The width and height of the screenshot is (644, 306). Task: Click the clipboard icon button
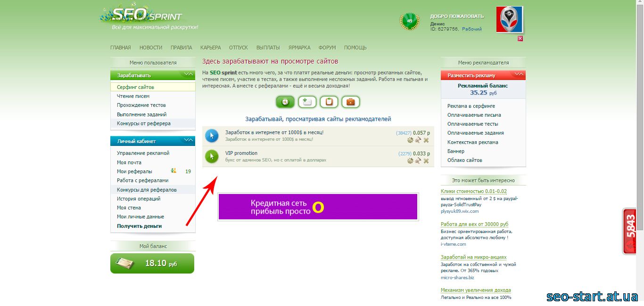[x=329, y=102]
